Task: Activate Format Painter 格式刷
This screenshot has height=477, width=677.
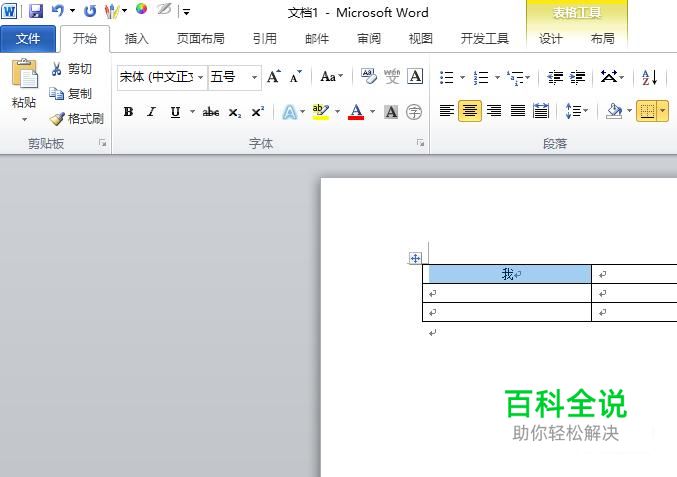Action: [76, 118]
